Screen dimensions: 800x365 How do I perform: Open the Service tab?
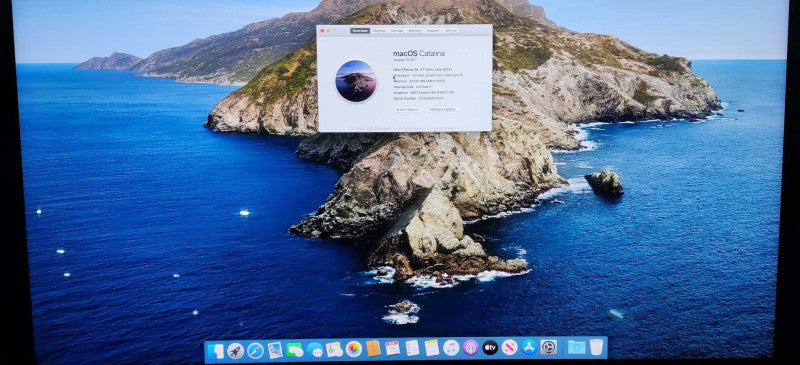pyautogui.click(x=451, y=31)
